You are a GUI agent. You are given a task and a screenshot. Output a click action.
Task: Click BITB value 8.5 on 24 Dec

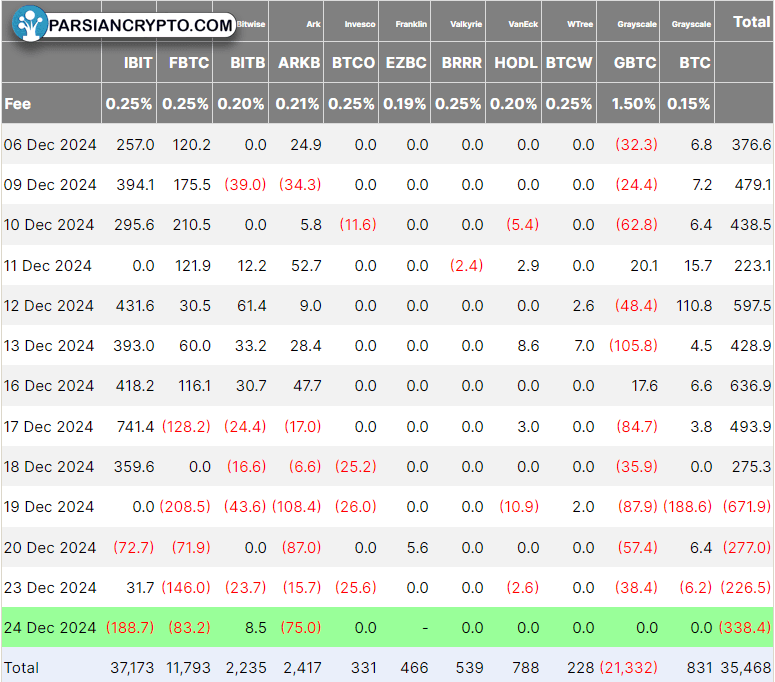click(256, 628)
